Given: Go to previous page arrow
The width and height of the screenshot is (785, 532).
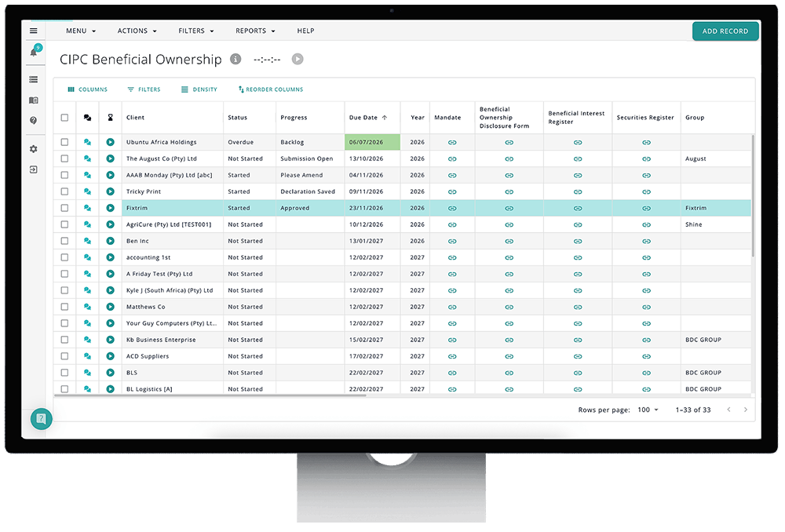Looking at the screenshot, I should (729, 410).
